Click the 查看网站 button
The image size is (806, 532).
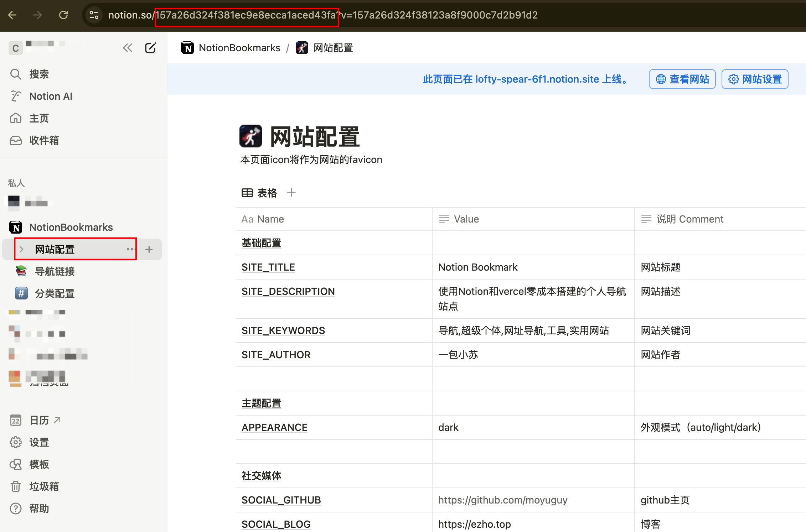click(x=682, y=79)
